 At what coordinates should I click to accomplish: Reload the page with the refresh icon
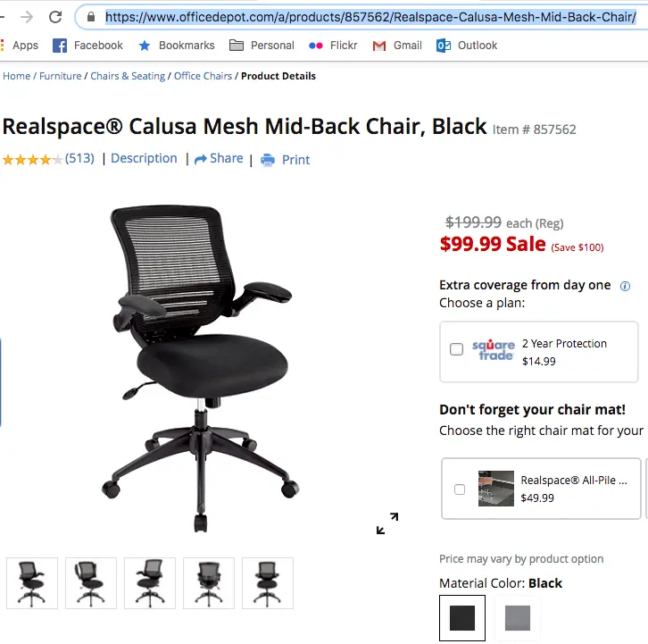pos(55,17)
